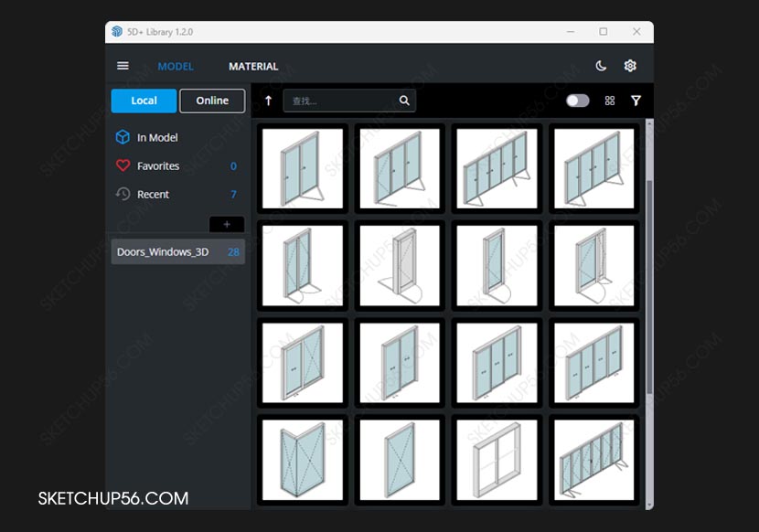This screenshot has width=759, height=532.
Task: Open the Doors_Windows_3D library folder
Action: point(163,251)
